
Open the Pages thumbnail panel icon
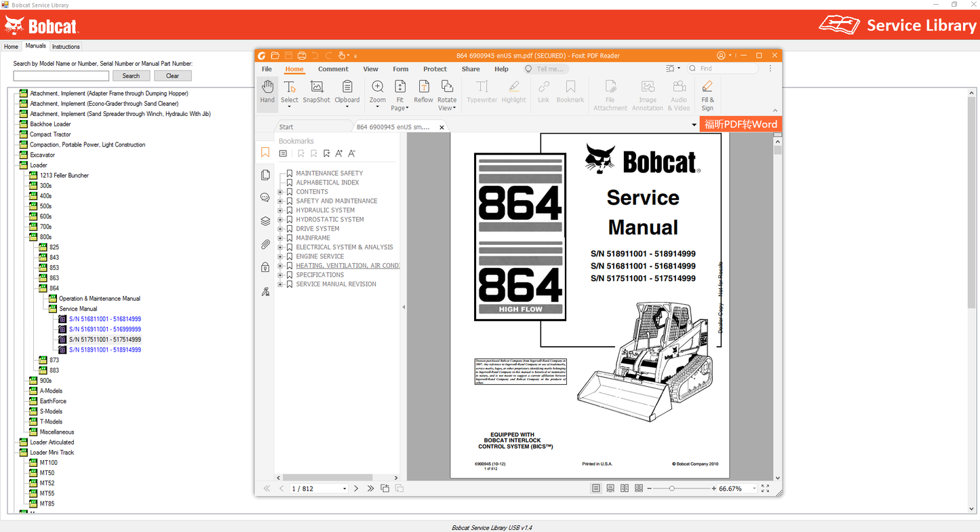(265, 175)
